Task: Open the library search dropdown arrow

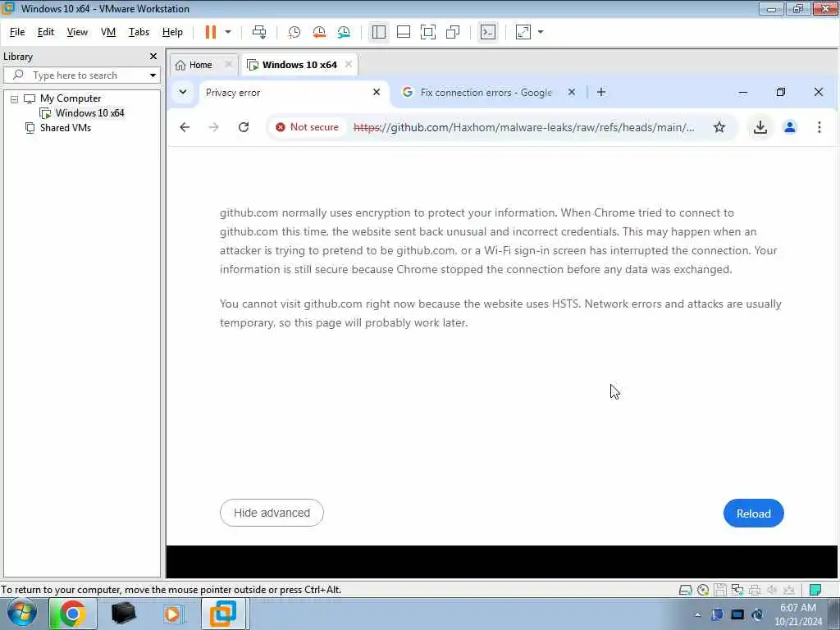Action: (153, 75)
